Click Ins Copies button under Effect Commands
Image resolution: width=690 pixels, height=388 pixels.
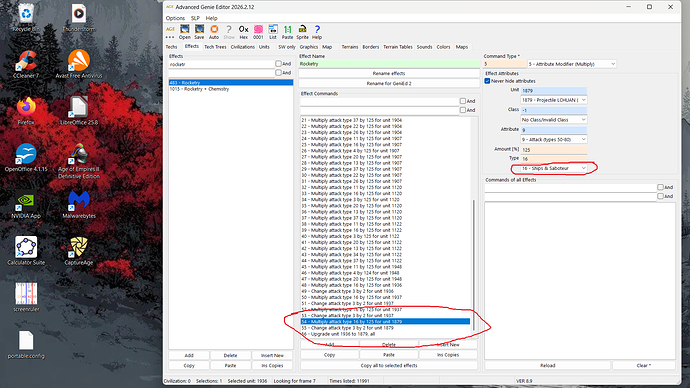click(448, 355)
